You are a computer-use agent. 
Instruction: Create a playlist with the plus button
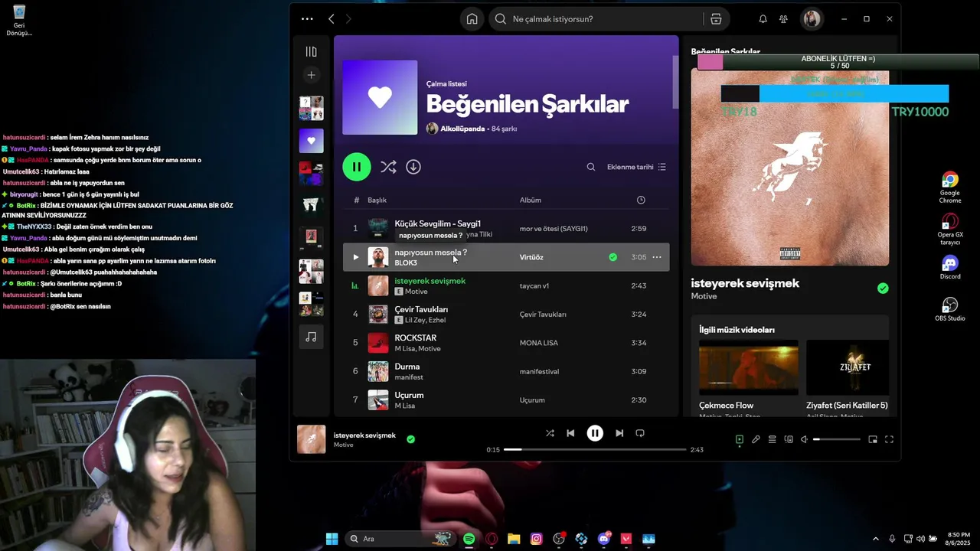[311, 75]
